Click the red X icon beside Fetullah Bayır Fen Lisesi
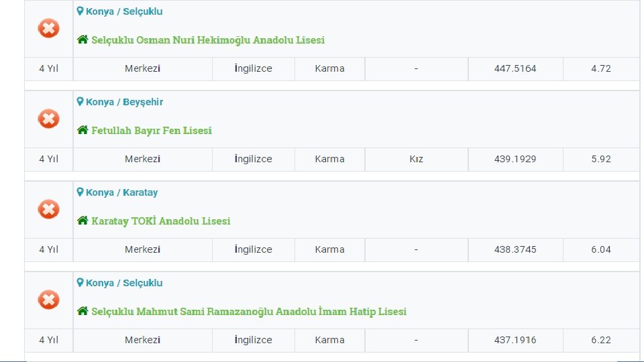Screen dimensions: 644x362 [48, 119]
